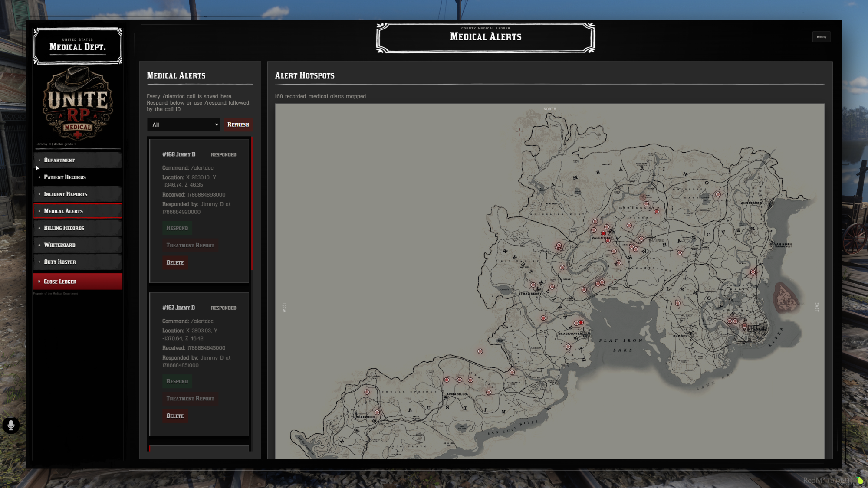
Task: Select the alert marker northwest of Annesburg
Action: coord(718,194)
